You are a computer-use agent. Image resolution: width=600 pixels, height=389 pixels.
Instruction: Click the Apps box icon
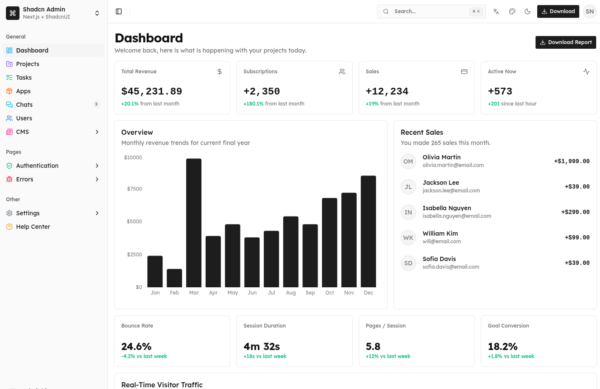click(x=9, y=91)
